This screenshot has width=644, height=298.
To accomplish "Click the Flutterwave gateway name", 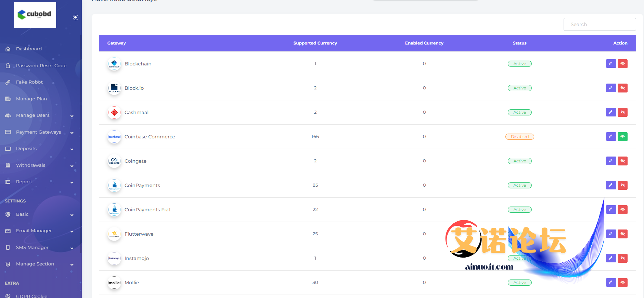I will 139,234.
